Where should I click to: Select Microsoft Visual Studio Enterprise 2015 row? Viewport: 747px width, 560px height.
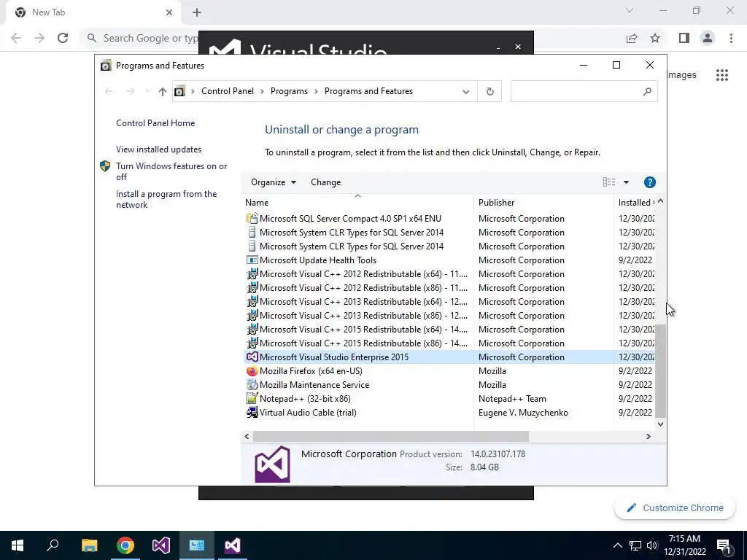click(449, 357)
